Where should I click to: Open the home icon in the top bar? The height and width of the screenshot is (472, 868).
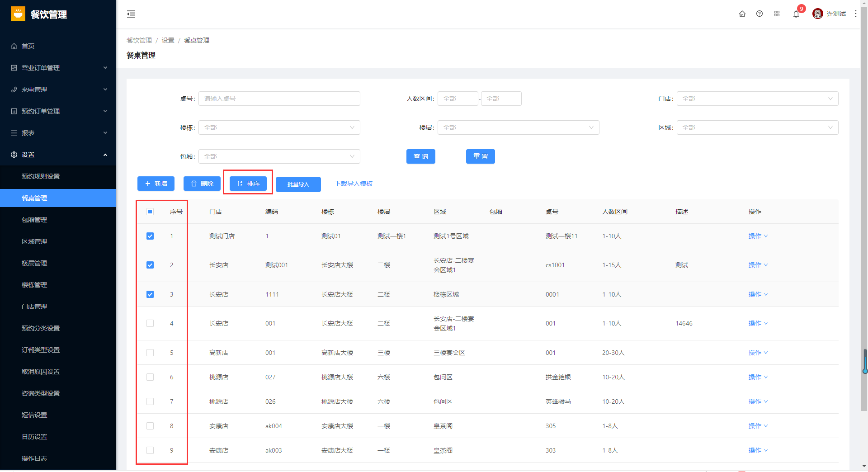(742, 14)
